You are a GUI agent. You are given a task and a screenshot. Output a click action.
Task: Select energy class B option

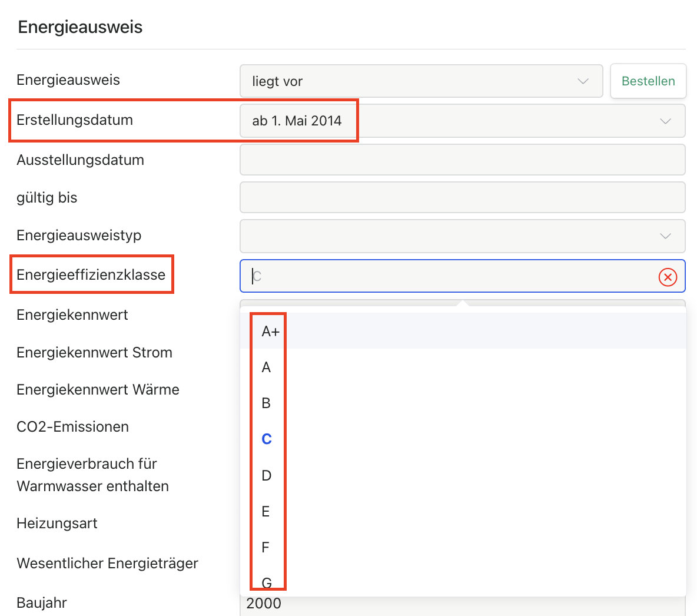click(267, 403)
